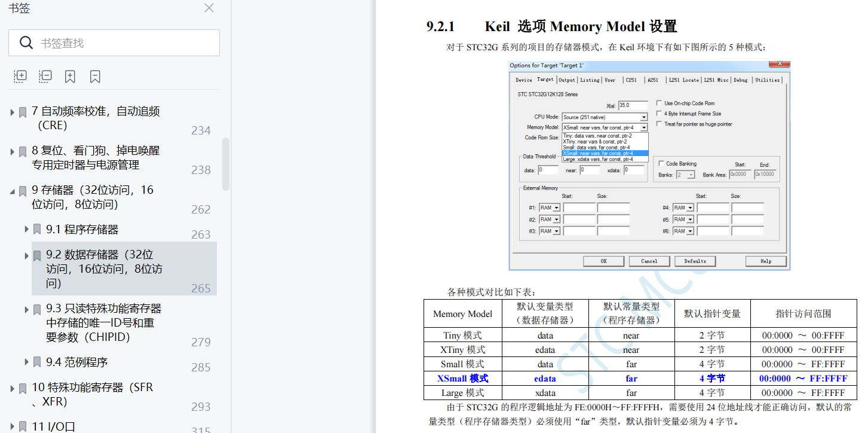This screenshot has height=433, width=868.
Task: Click the data threshold input field
Action: (x=548, y=170)
